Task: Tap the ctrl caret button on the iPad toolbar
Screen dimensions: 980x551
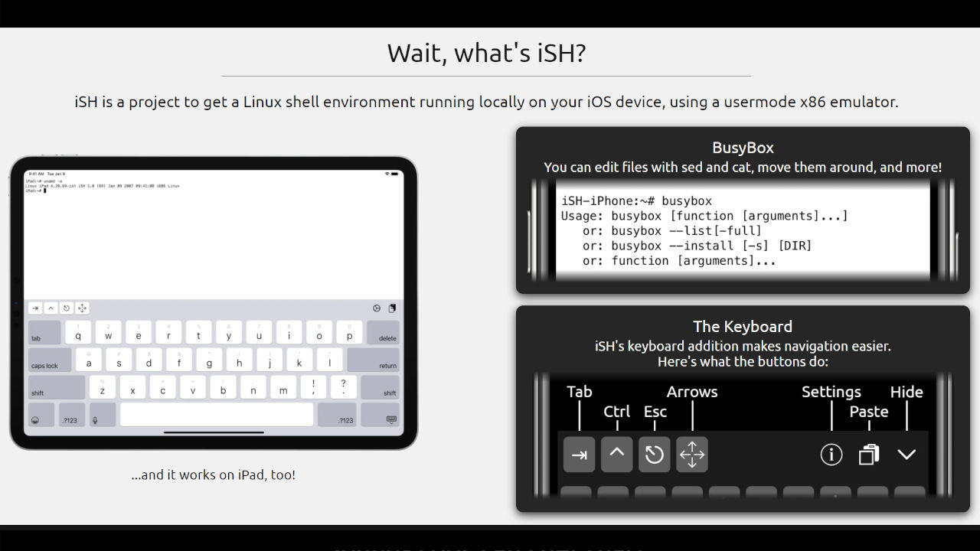Action: (x=51, y=308)
